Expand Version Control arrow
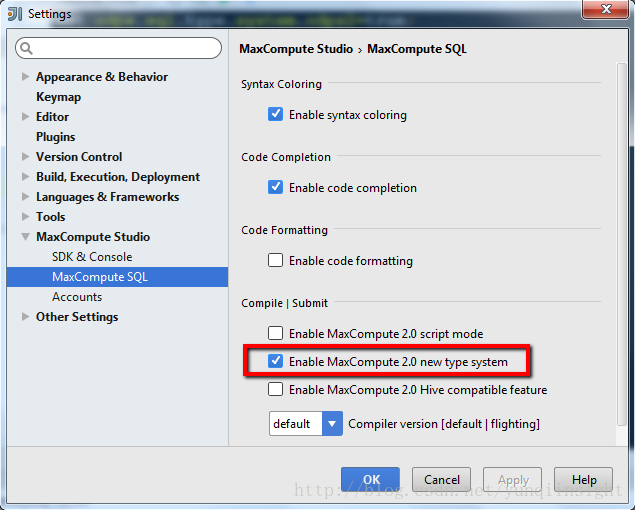The width and height of the screenshot is (635, 510). pos(25,156)
